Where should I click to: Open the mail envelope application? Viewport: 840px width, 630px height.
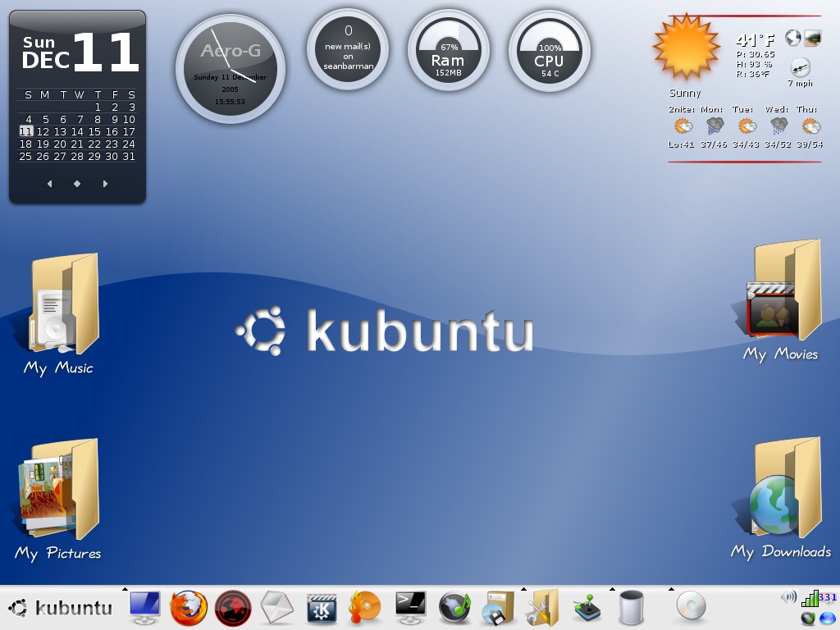pyautogui.click(x=277, y=609)
